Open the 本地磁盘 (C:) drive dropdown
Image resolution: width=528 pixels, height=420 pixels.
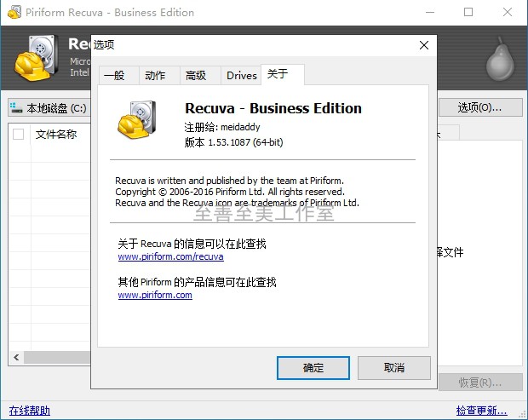click(x=49, y=108)
